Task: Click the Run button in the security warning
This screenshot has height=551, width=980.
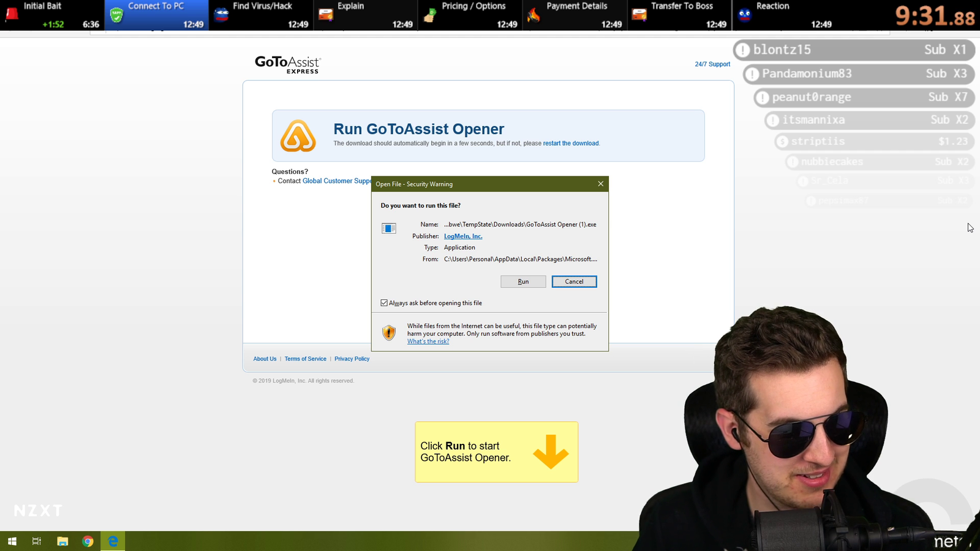Action: coord(523,282)
